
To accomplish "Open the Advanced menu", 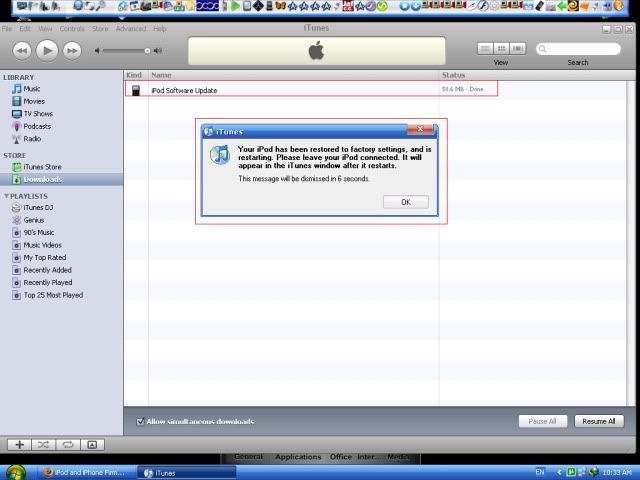I will (x=130, y=29).
